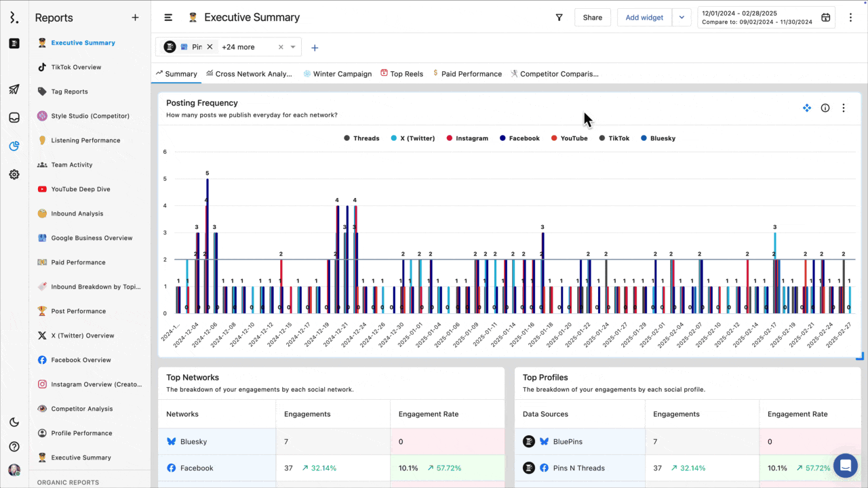Add new report with plus icon

135,18
